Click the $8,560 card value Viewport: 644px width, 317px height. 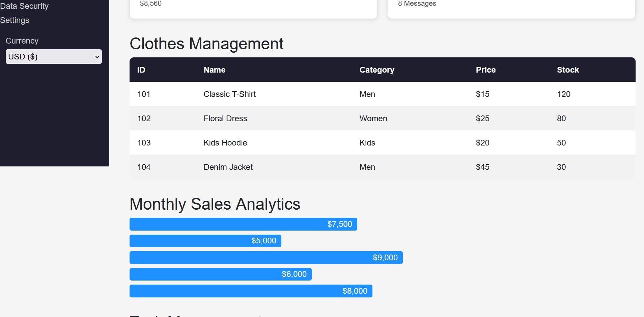tap(151, 3)
